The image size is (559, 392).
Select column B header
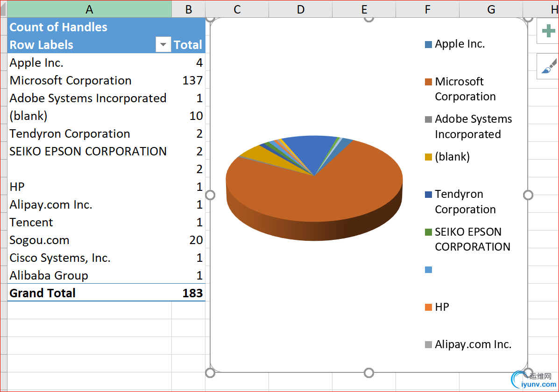click(189, 9)
